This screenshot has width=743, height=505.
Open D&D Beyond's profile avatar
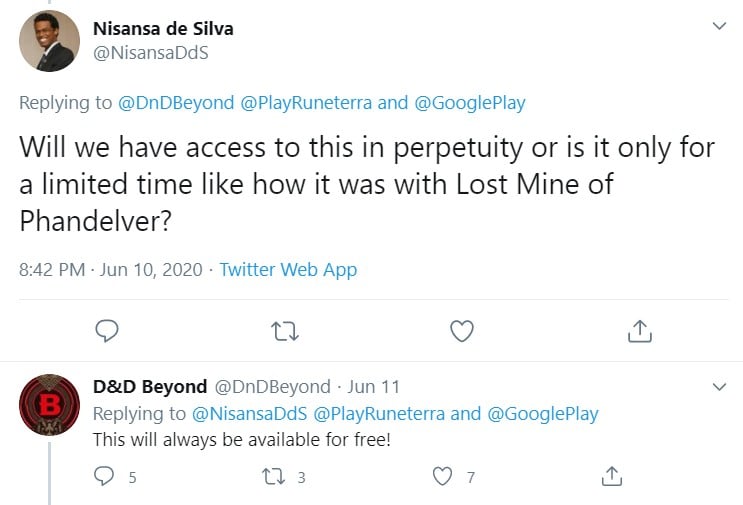point(49,405)
